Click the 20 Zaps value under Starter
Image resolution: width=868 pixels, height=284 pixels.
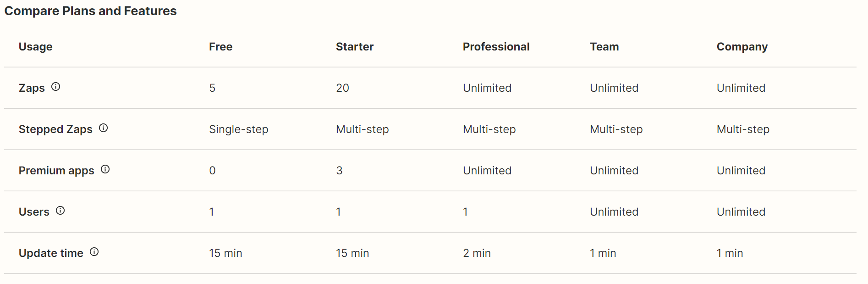click(x=342, y=88)
